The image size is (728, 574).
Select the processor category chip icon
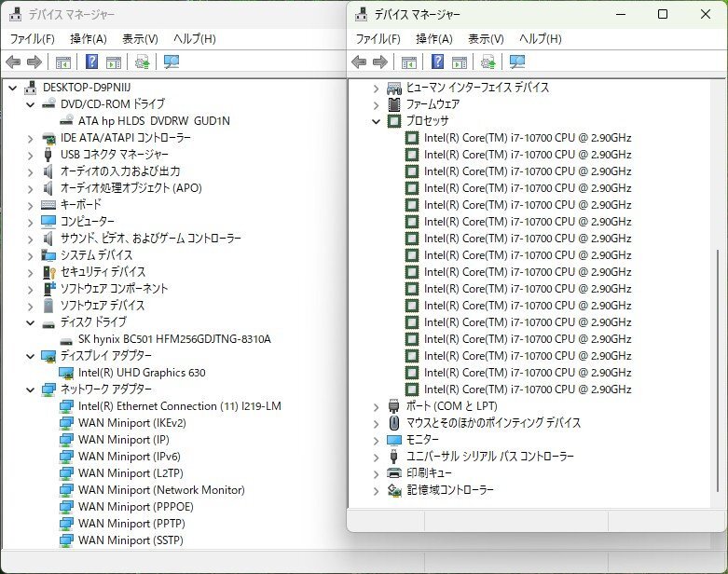point(393,121)
